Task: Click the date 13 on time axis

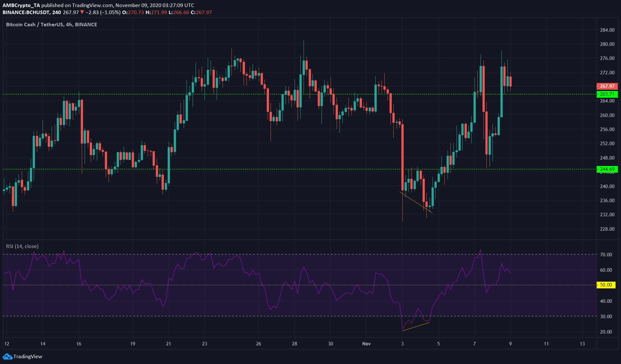Action: click(x=583, y=344)
